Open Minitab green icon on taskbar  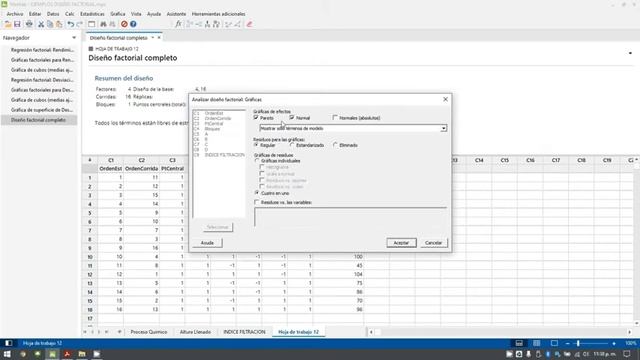pos(52,354)
